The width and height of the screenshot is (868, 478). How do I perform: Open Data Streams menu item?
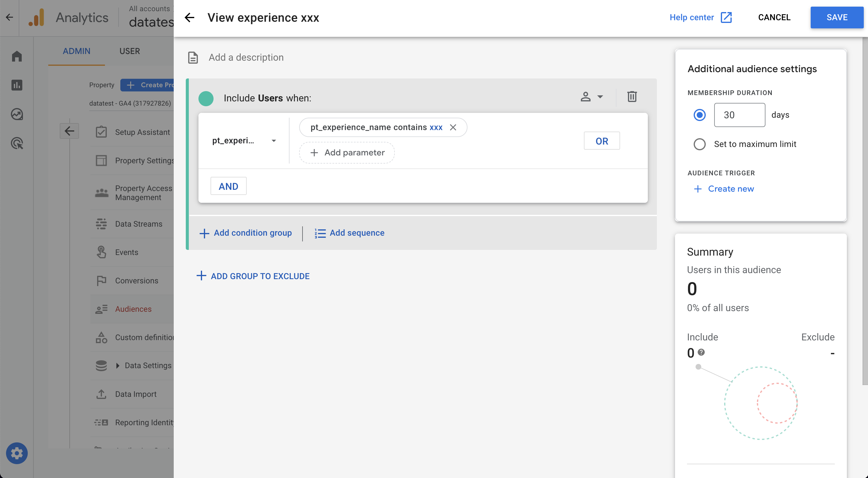(132, 224)
